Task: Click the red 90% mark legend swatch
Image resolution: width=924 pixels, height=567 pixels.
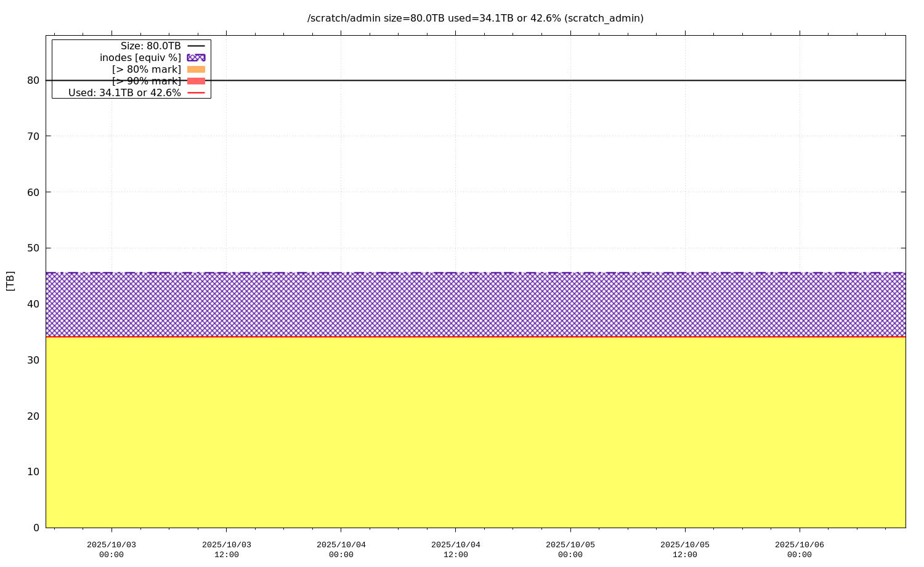Action: pos(196,81)
